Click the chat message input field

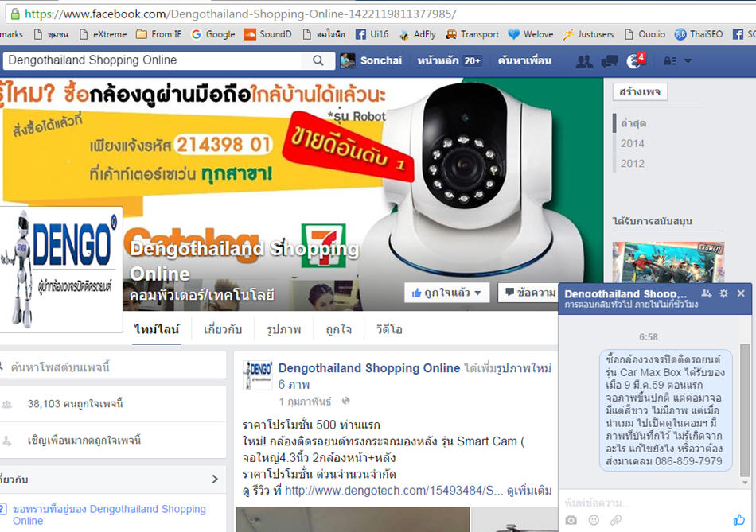(655, 503)
